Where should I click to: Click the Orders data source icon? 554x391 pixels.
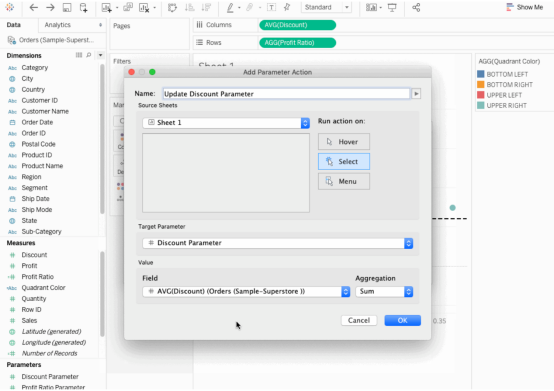click(12, 40)
